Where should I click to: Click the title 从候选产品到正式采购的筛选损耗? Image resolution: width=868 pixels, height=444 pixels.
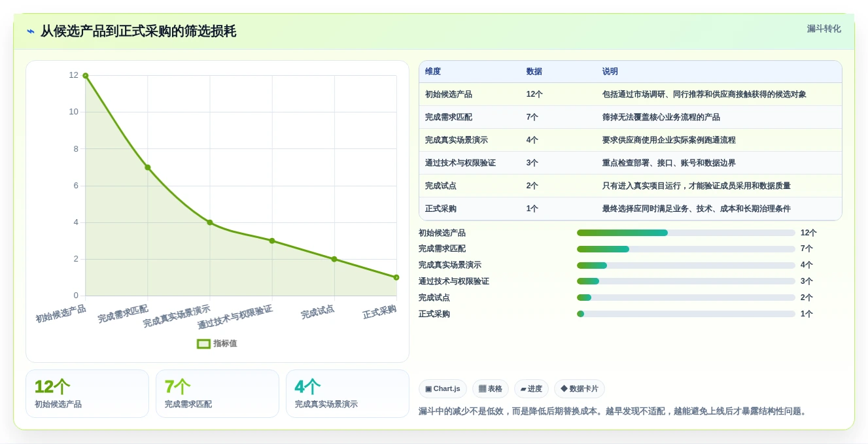pos(138,31)
